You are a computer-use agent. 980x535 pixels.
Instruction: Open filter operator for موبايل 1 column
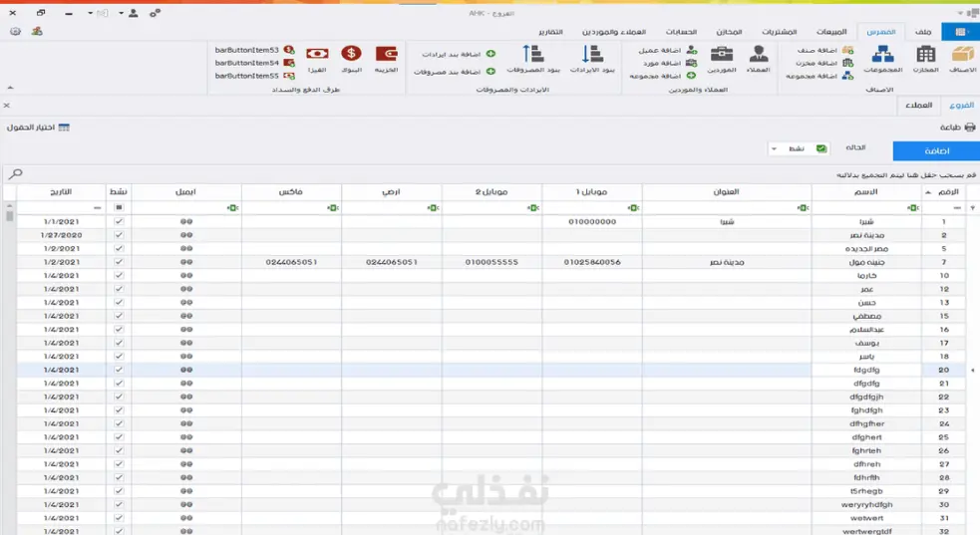click(633, 208)
